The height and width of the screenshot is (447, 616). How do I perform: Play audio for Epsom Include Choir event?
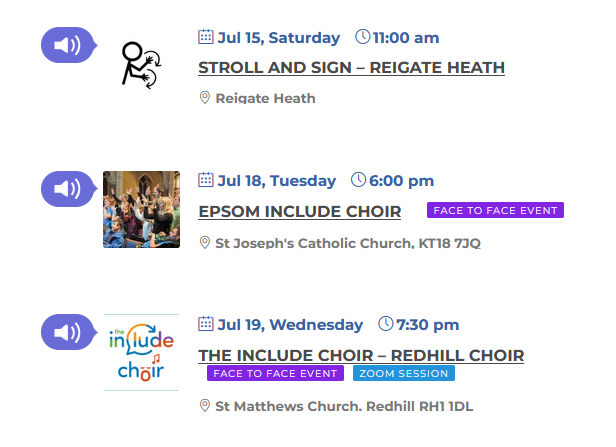(x=69, y=189)
